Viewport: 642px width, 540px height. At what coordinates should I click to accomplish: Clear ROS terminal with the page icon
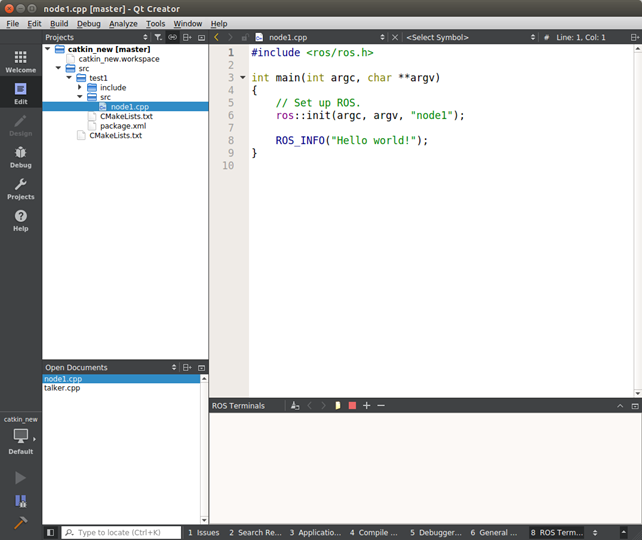(x=338, y=405)
